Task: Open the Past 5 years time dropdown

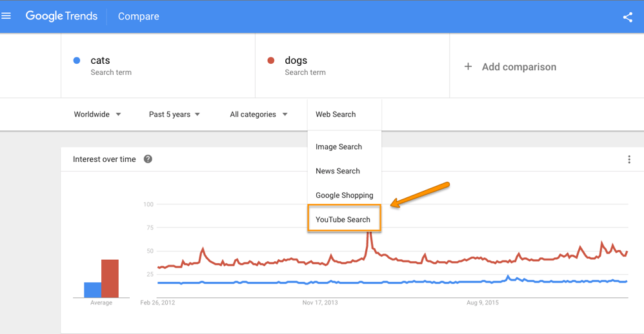Action: pyautogui.click(x=174, y=114)
